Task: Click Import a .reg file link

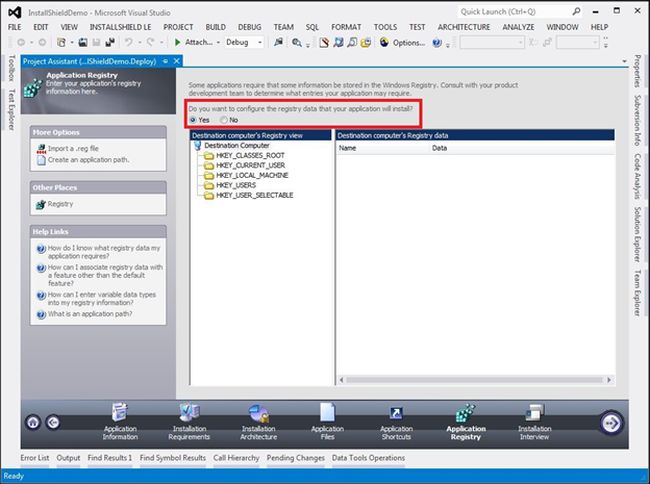Action: pyautogui.click(x=73, y=148)
